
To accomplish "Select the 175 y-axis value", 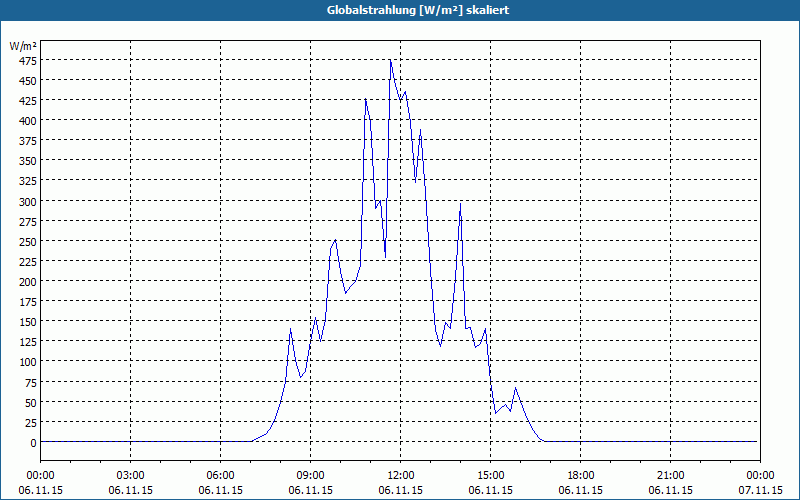I will click(x=27, y=303).
